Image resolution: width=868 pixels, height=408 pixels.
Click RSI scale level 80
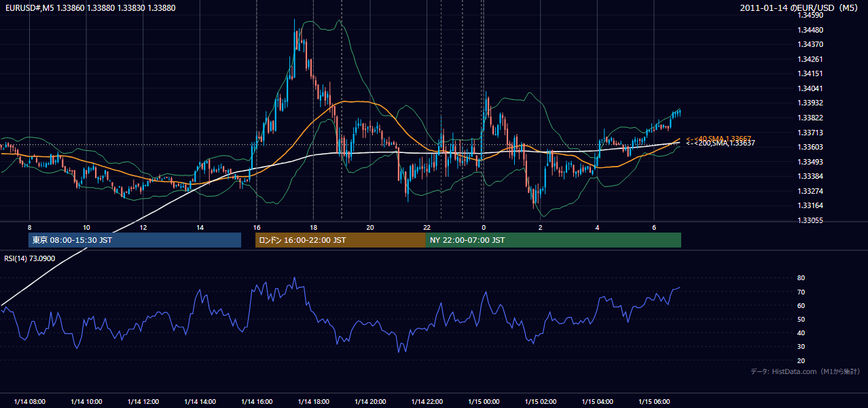point(801,278)
